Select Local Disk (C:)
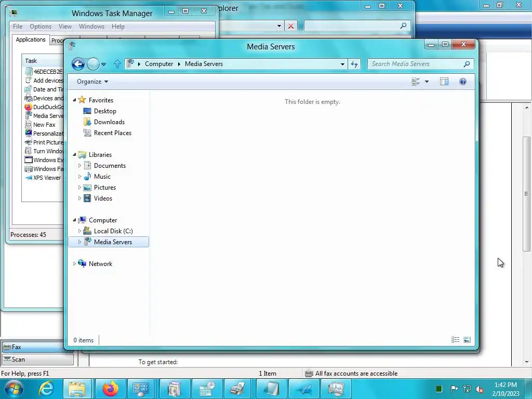Viewport: 532px width, 399px height. (x=113, y=231)
